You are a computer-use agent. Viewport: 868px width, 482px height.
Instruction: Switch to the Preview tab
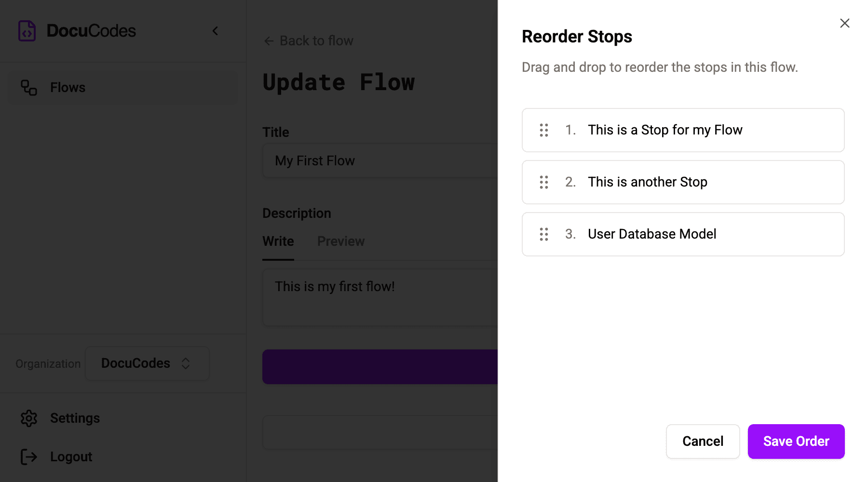[341, 241]
